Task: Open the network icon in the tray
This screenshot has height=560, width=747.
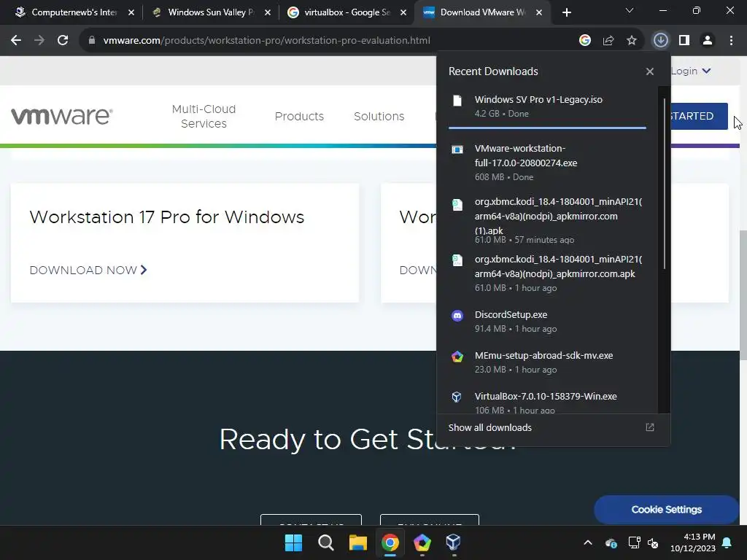Action: click(x=634, y=542)
